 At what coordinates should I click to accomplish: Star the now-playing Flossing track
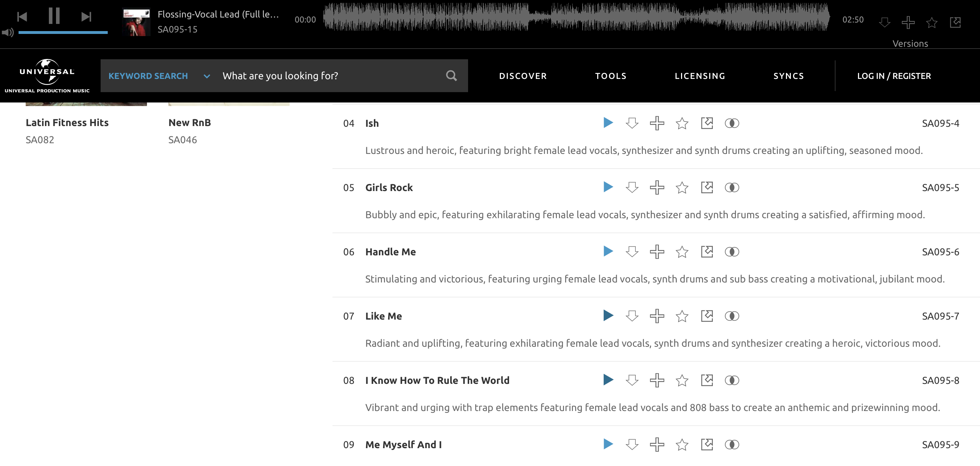point(931,22)
